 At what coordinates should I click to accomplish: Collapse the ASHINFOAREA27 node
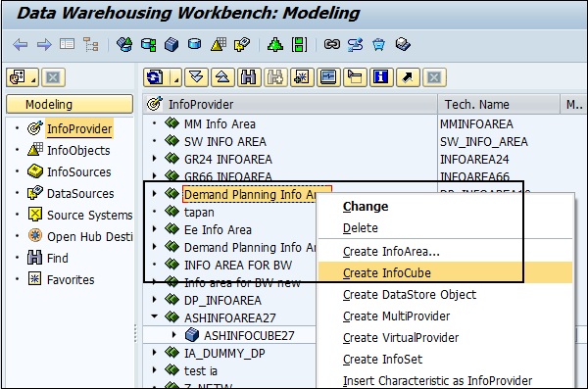(x=154, y=316)
